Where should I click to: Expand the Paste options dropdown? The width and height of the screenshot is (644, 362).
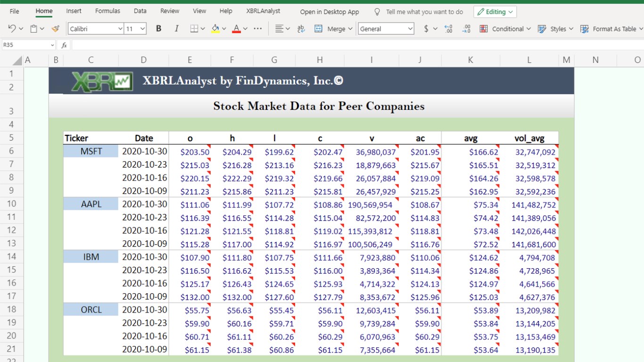click(x=42, y=29)
